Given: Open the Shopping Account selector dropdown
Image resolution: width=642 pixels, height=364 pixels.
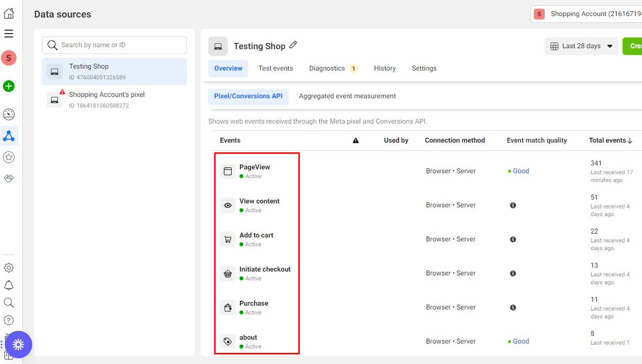Looking at the screenshot, I should tap(586, 14).
